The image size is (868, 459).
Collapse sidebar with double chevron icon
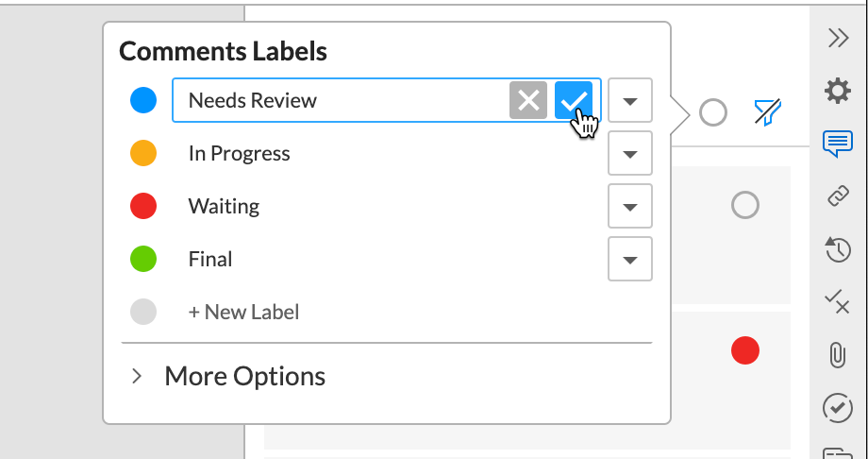(838, 38)
